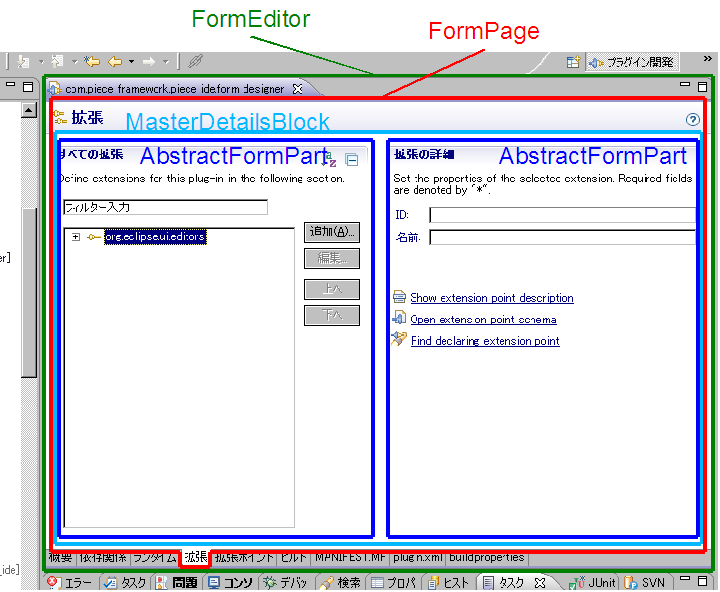The height and width of the screenshot is (592, 720).
Task: Maximize the editor area
Action: (703, 87)
